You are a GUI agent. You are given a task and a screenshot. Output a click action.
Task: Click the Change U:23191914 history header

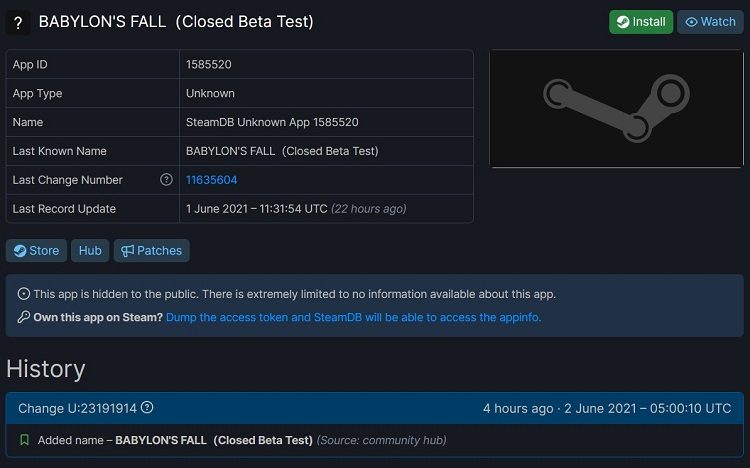pos(76,408)
